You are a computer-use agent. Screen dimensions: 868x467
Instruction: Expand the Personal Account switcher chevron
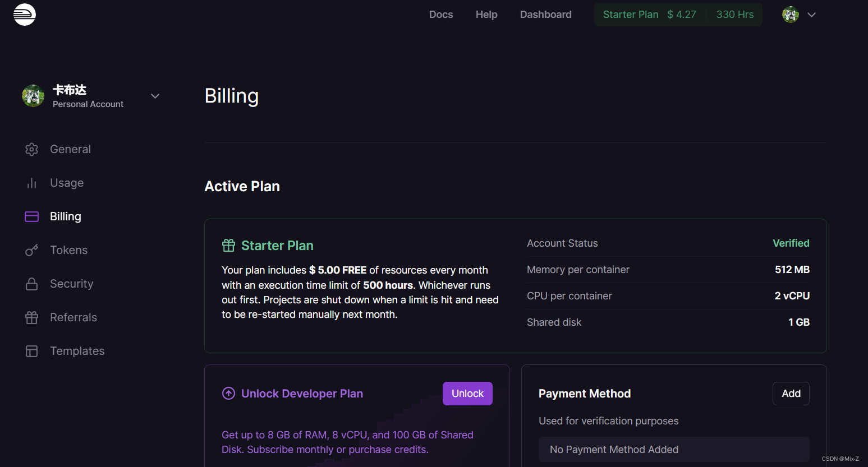(155, 96)
